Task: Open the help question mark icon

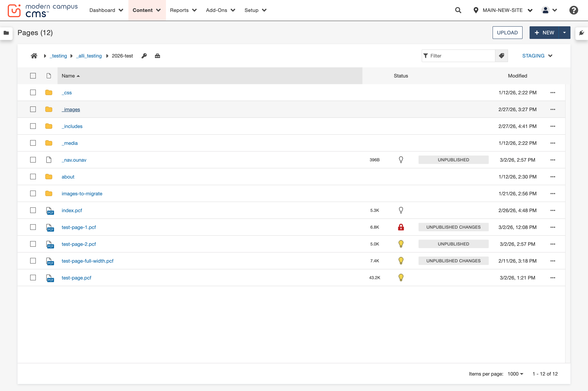Action: tap(574, 10)
